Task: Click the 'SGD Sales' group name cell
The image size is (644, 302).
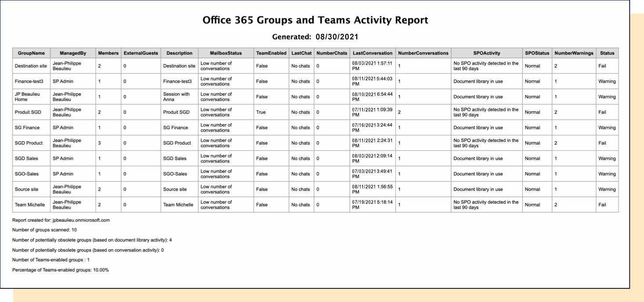Action: 31,158
